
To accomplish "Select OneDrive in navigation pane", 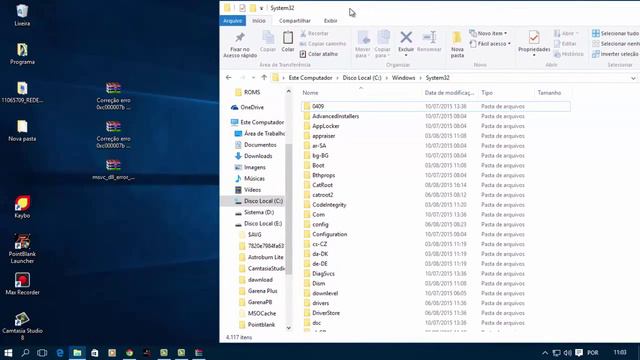I will pos(247,107).
